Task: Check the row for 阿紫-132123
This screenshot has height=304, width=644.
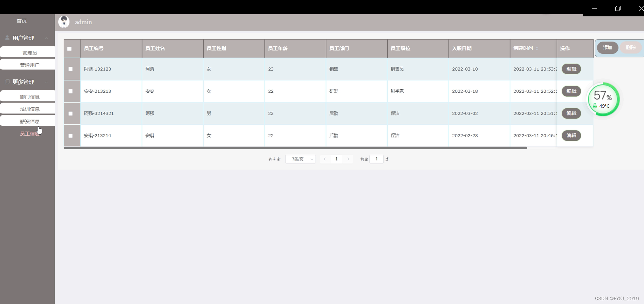Action: click(70, 69)
